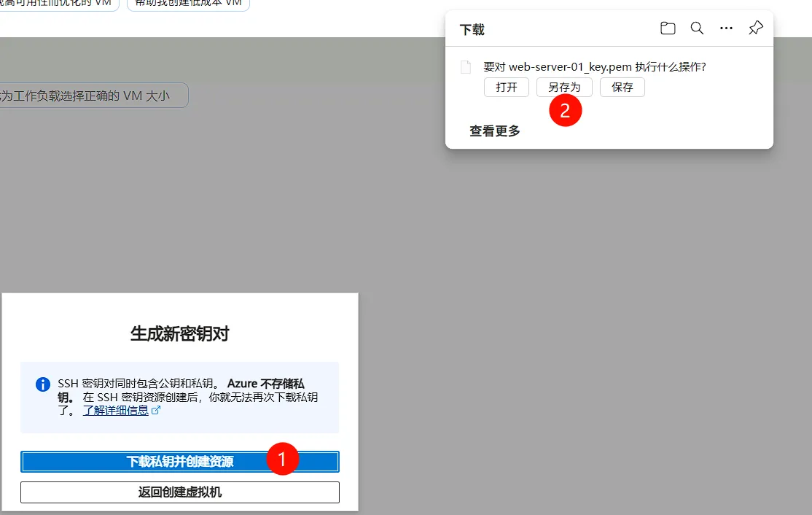
Task: Click 打开 to open the downloaded key
Action: tap(506, 87)
